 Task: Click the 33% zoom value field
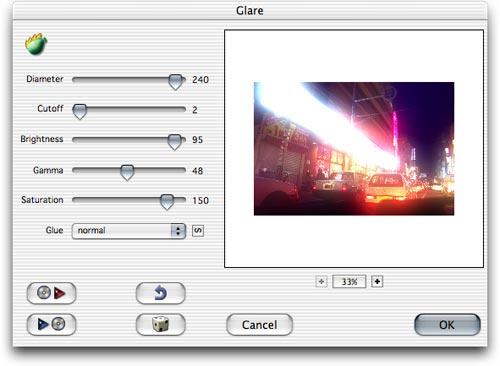(x=349, y=282)
